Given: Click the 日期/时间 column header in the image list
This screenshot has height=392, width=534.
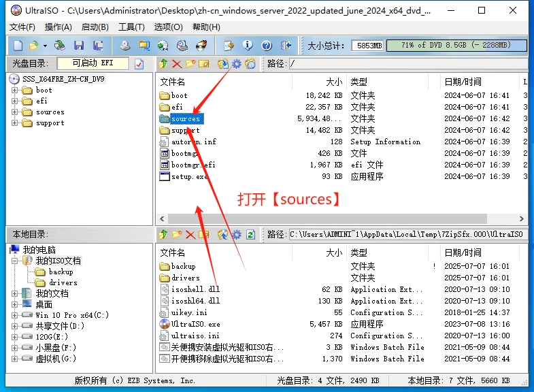Looking at the screenshot, I should (x=463, y=82).
